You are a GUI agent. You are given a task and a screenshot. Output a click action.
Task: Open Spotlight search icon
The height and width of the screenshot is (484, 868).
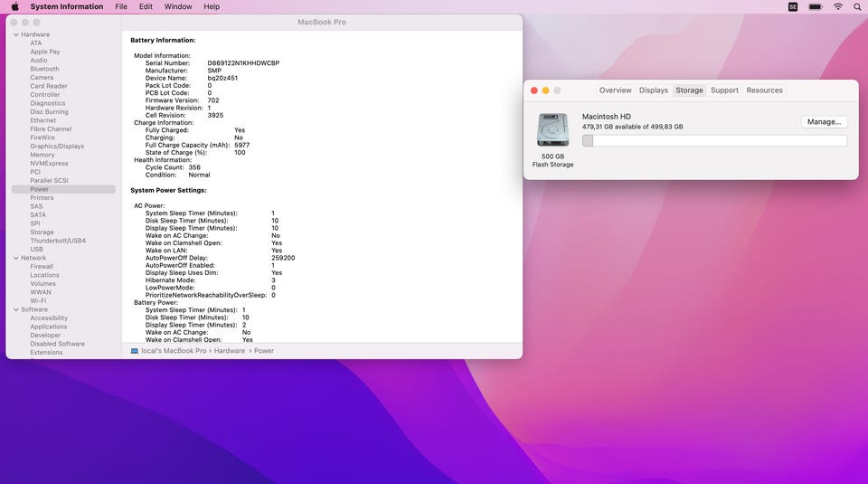(x=857, y=6)
